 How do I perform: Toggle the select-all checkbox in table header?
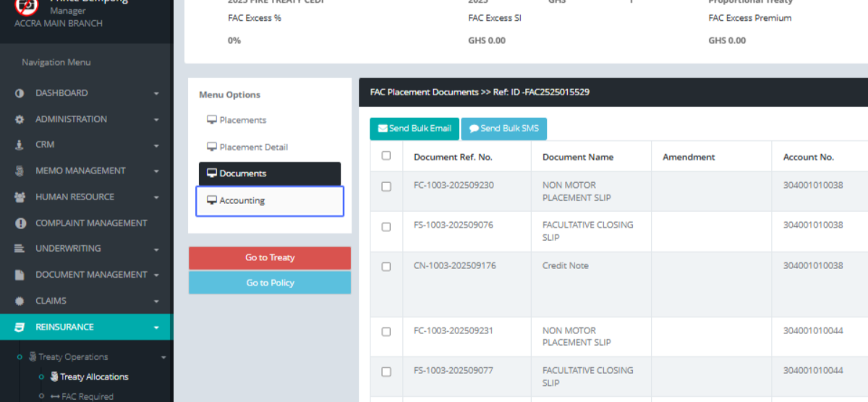coord(386,155)
